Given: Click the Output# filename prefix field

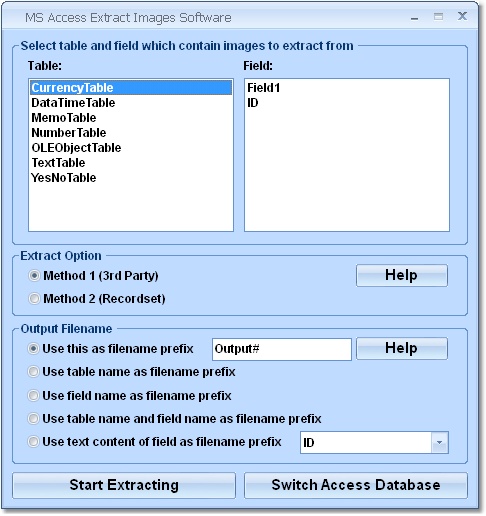Looking at the screenshot, I should coord(282,349).
